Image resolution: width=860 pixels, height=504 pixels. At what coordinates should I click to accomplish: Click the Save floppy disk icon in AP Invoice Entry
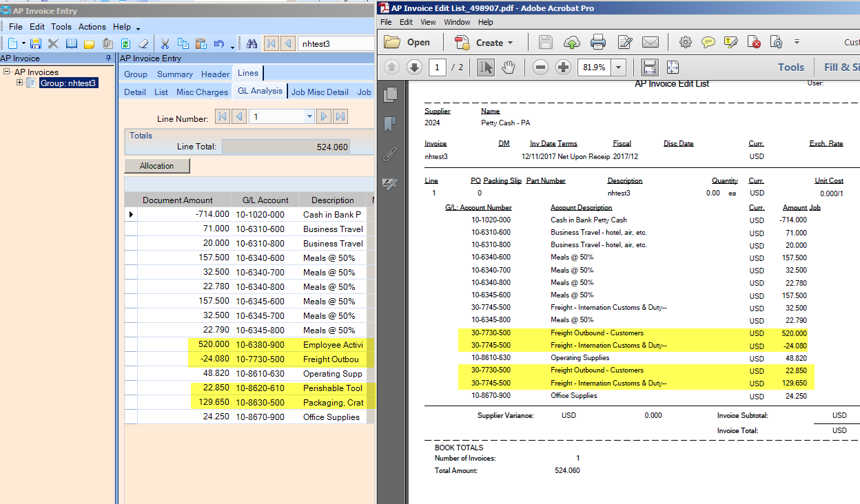point(35,43)
